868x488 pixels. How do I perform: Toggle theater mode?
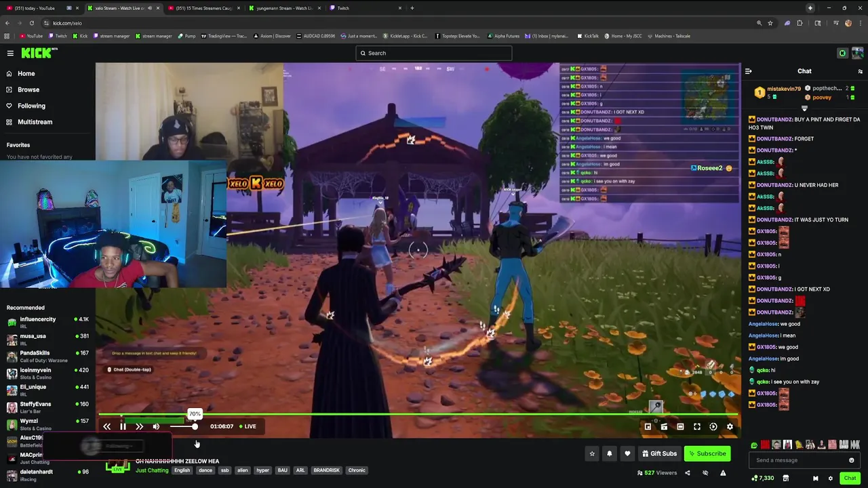point(680,426)
